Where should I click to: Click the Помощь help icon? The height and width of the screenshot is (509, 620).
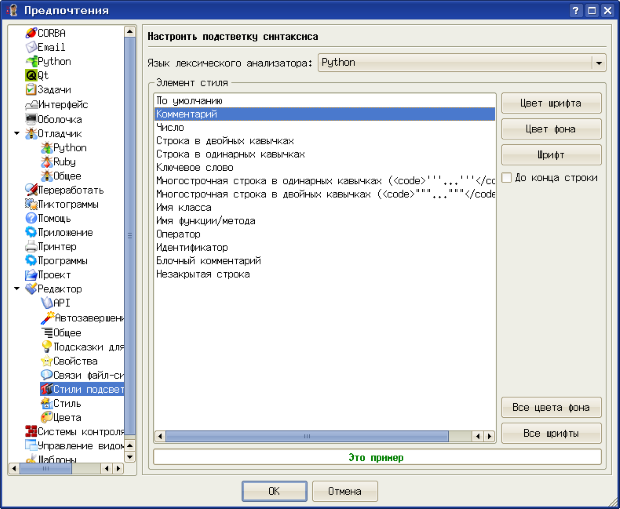pos(30,218)
